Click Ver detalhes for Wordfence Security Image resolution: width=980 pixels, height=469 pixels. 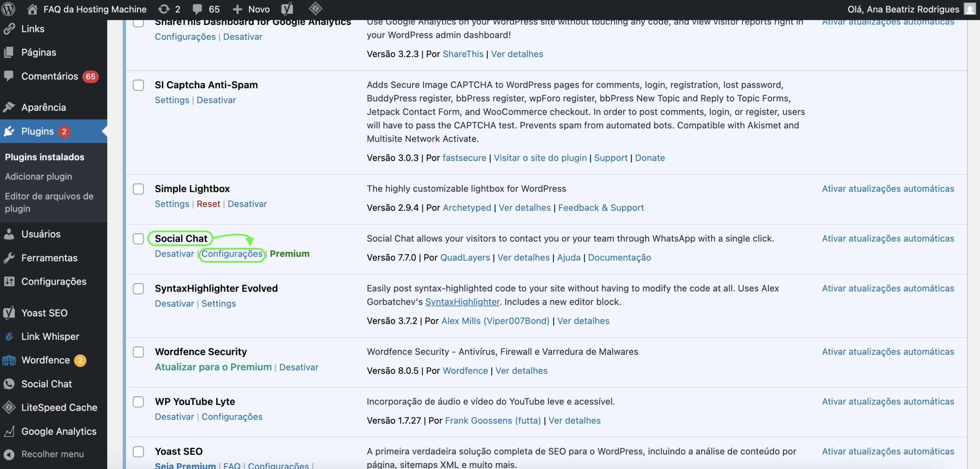521,371
